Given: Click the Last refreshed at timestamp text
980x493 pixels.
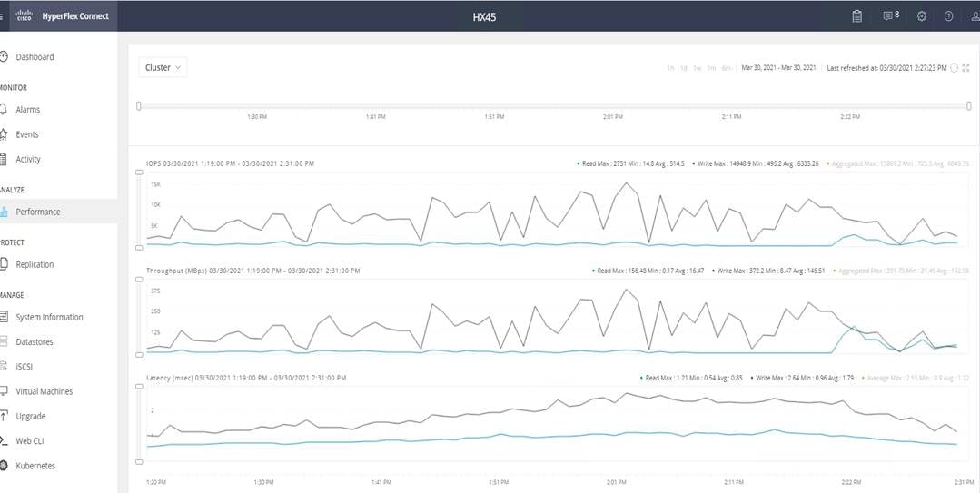Looking at the screenshot, I should [x=886, y=68].
